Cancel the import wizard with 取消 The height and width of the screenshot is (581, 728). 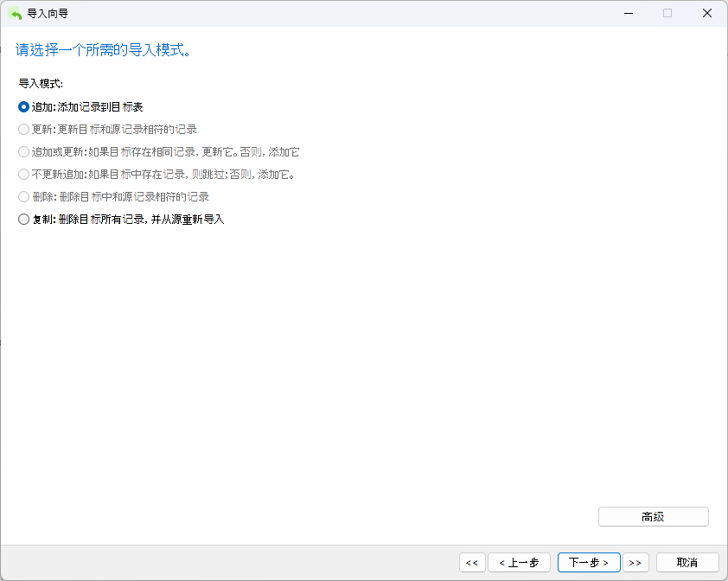pyautogui.click(x=687, y=563)
